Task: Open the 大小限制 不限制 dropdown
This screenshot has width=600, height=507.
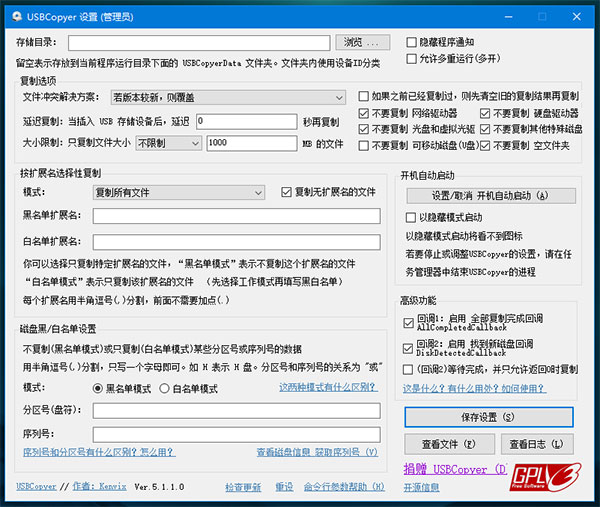Action: click(168, 143)
